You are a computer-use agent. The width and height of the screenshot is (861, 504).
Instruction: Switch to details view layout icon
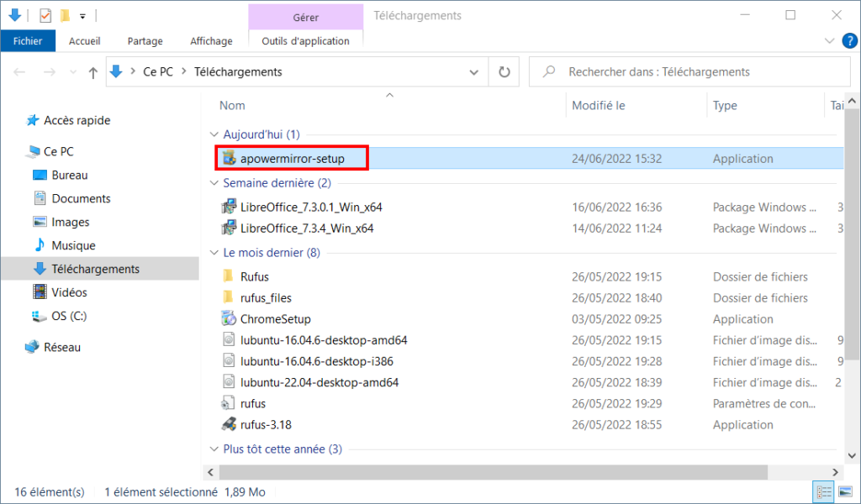click(824, 492)
